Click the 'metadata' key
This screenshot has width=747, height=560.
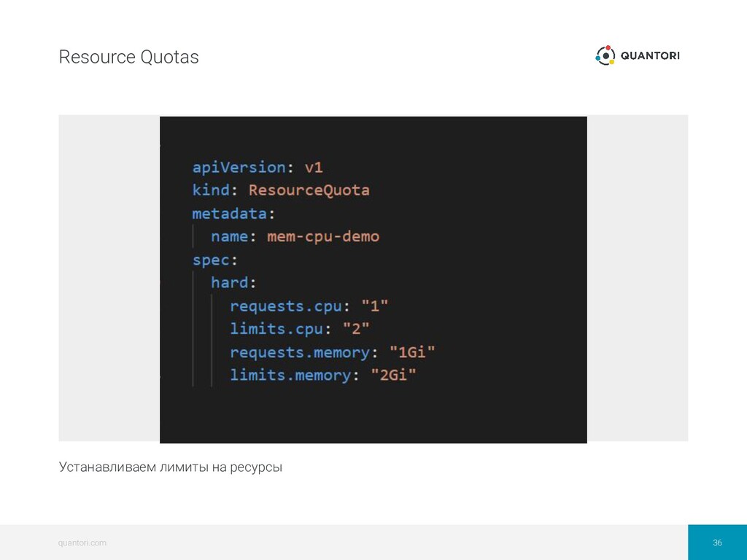pos(230,214)
